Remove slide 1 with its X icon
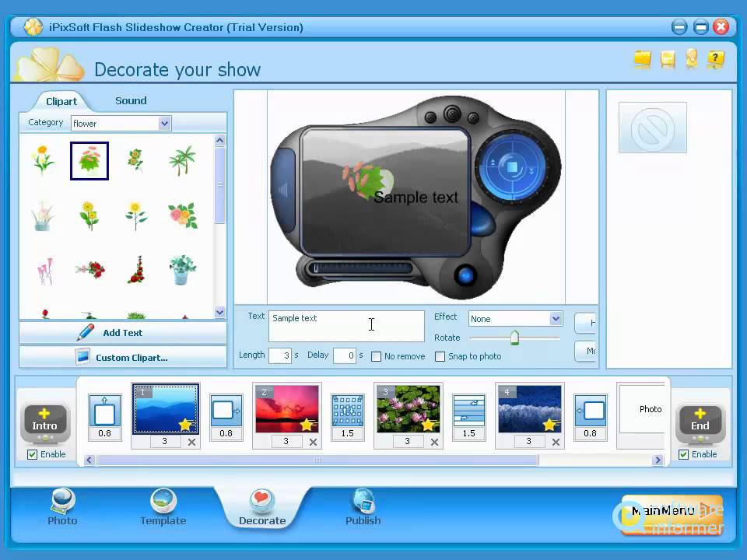 pyautogui.click(x=191, y=442)
